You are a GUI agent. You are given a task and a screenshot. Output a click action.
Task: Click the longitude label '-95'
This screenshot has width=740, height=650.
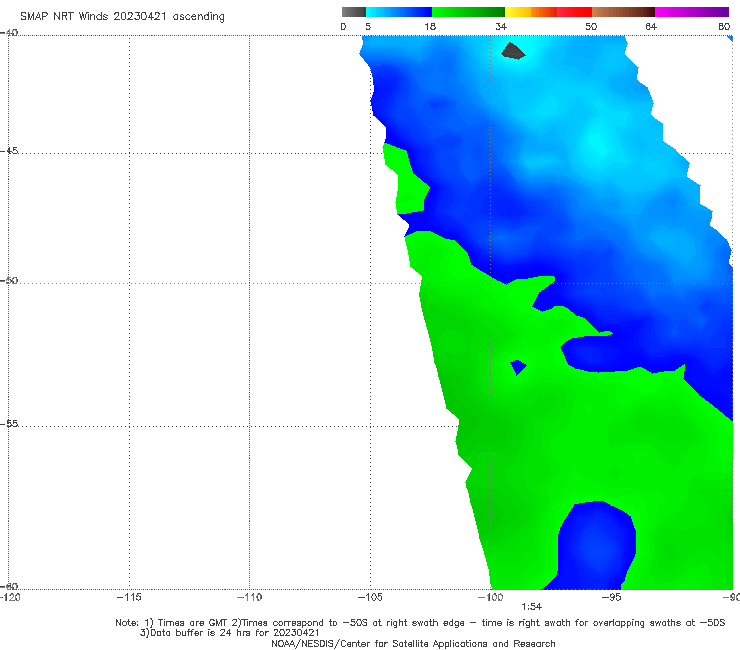[611, 597]
